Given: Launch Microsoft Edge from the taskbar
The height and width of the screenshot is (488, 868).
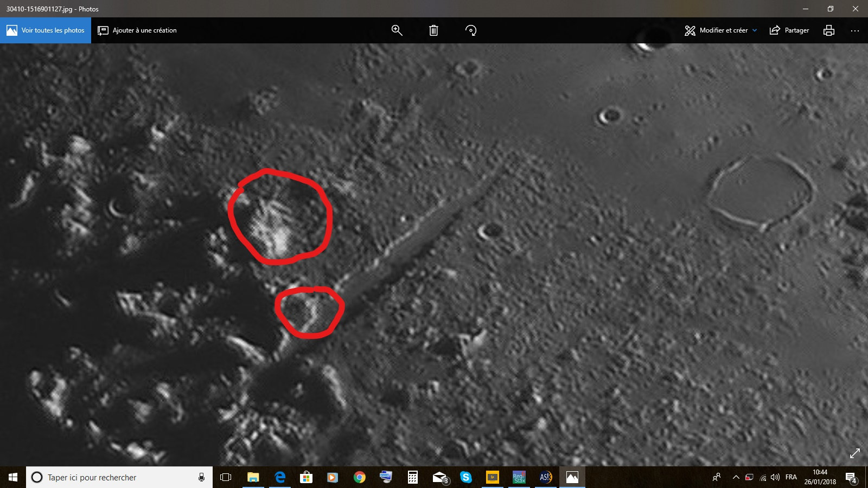Looking at the screenshot, I should click(x=280, y=477).
